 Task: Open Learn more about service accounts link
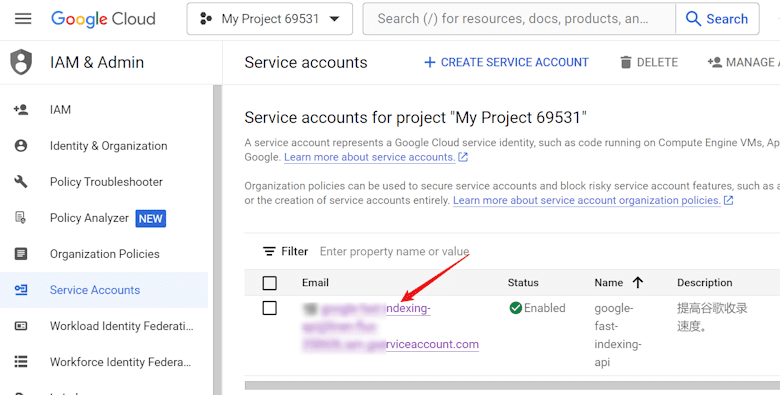(369, 157)
